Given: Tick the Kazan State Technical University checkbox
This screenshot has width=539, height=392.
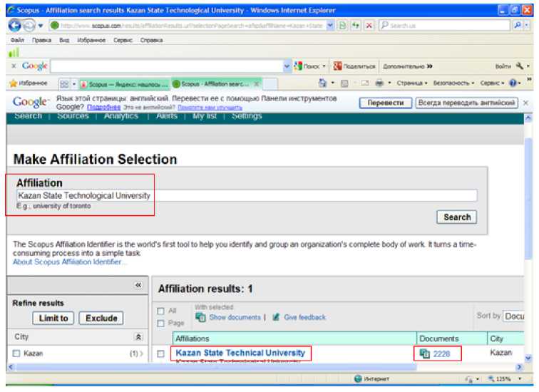Looking at the screenshot, I should click(x=160, y=354).
